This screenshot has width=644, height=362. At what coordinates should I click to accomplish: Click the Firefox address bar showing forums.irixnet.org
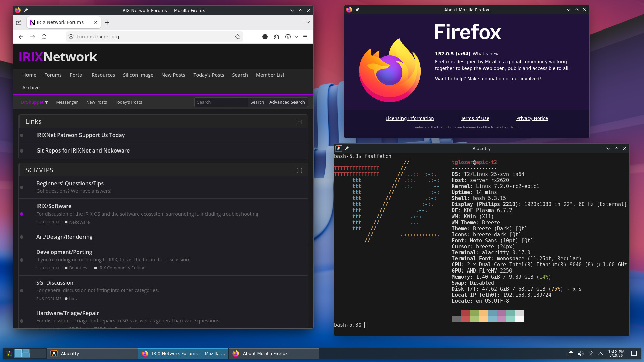154,37
